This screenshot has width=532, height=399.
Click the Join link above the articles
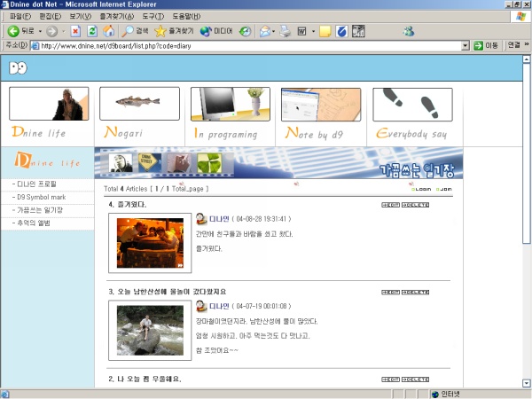tap(444, 190)
